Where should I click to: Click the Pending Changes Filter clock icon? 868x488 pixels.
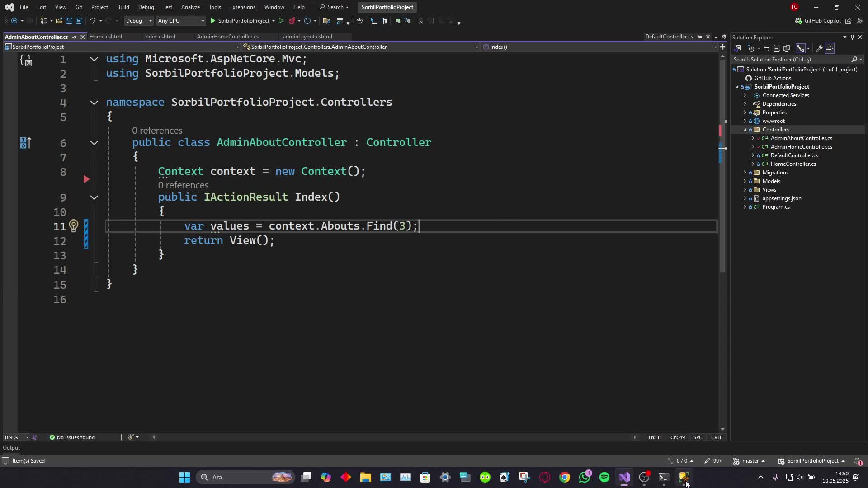pyautogui.click(x=751, y=48)
